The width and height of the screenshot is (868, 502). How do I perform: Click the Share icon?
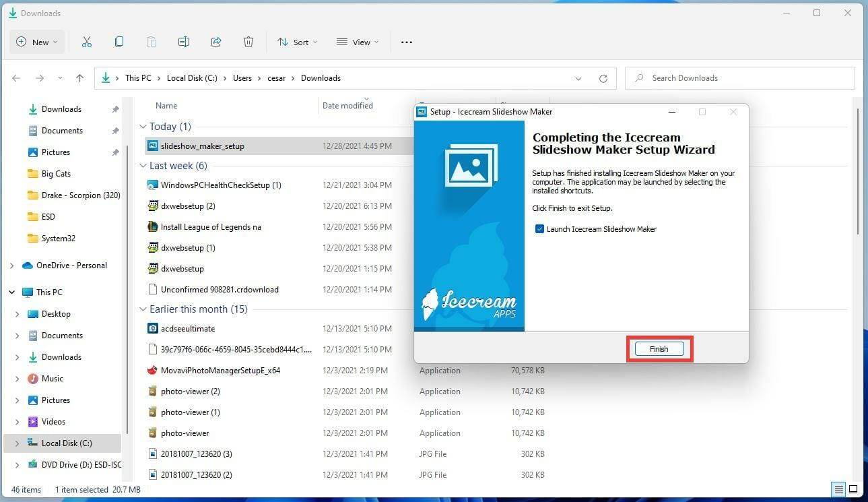215,42
